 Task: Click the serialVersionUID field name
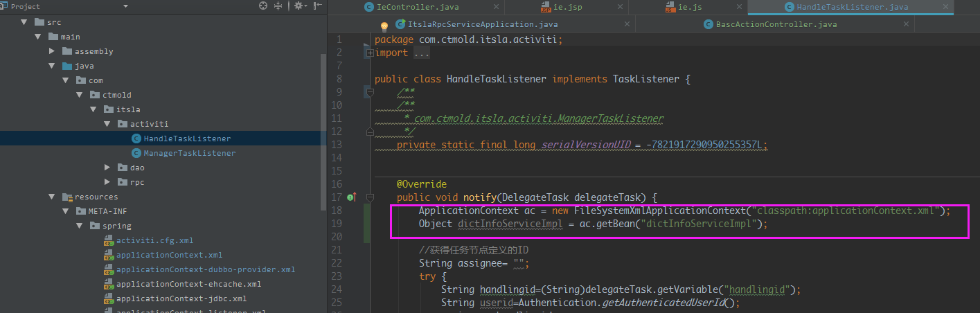coord(585,145)
